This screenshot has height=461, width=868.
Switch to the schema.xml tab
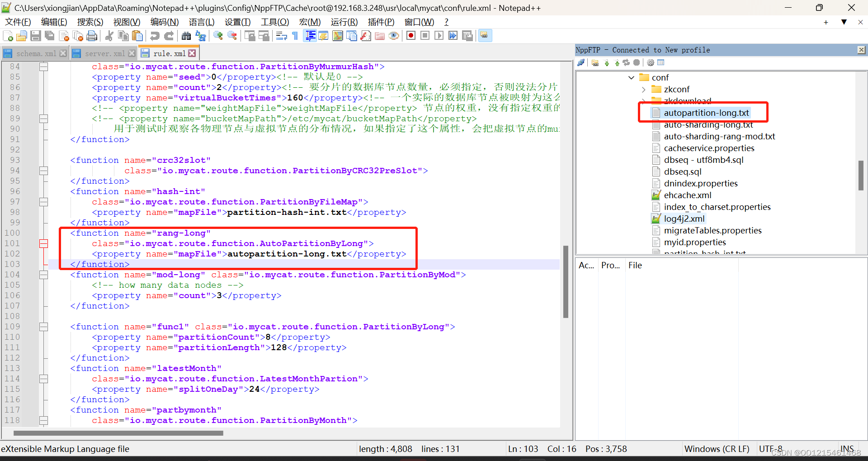[36, 53]
